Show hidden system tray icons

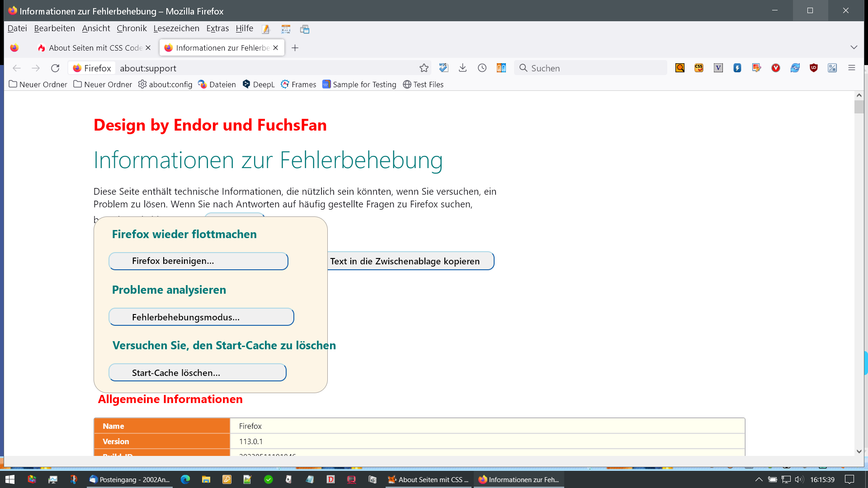click(x=759, y=479)
